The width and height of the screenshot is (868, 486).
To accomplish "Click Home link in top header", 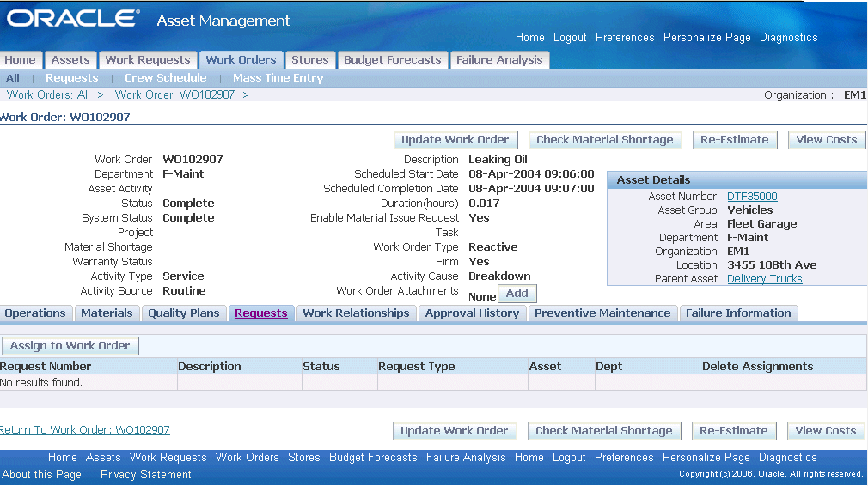I will pos(529,37).
